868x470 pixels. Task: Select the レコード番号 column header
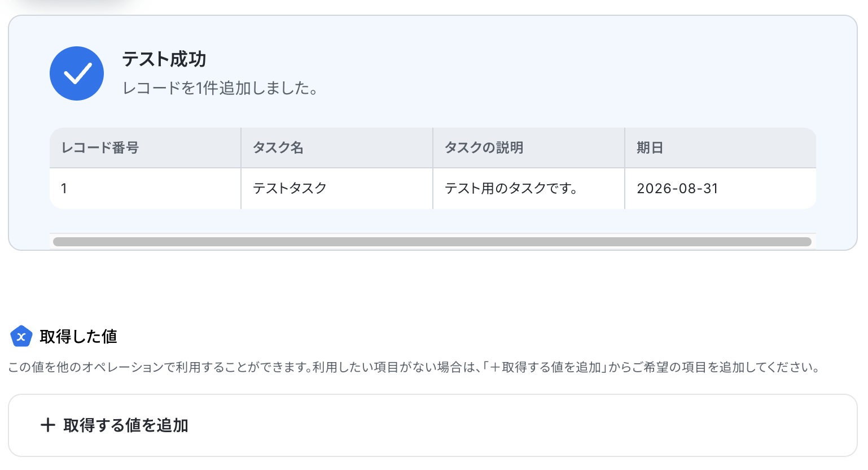click(145, 148)
